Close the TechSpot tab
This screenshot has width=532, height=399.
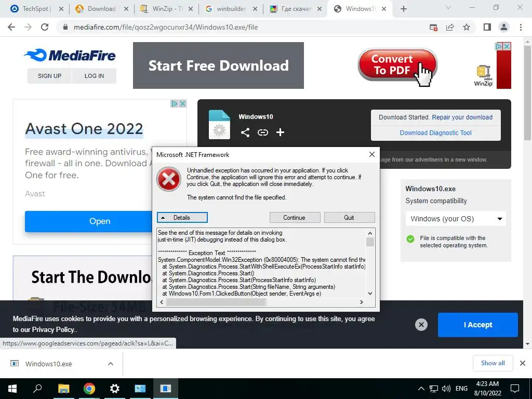(x=61, y=9)
